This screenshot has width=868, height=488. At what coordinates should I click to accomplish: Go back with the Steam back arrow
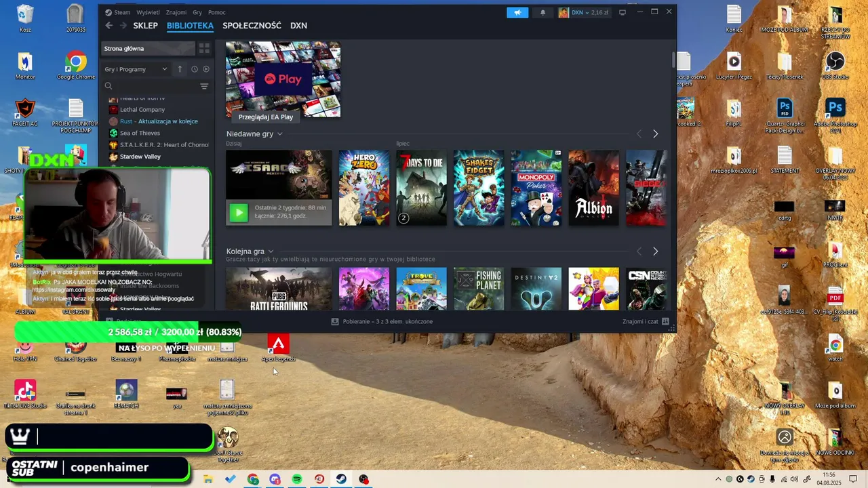[x=109, y=26]
